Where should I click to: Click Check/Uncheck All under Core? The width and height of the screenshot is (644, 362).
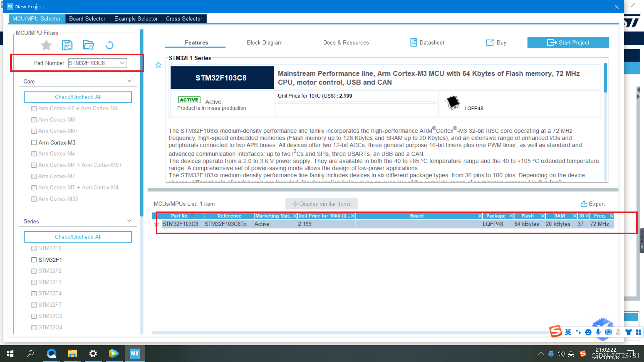tap(78, 97)
